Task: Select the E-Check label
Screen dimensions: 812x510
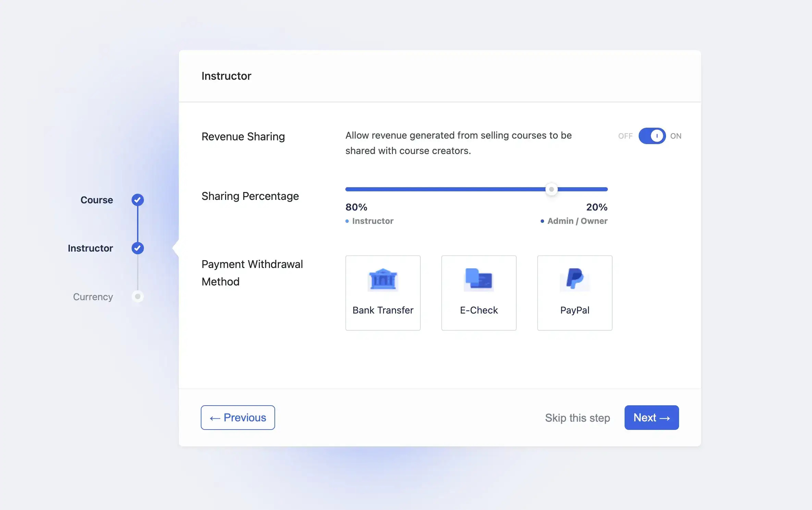Action: coord(479,310)
